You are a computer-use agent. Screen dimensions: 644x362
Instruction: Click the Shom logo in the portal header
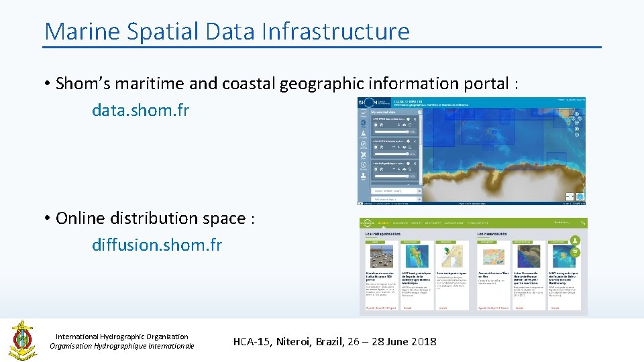374,103
